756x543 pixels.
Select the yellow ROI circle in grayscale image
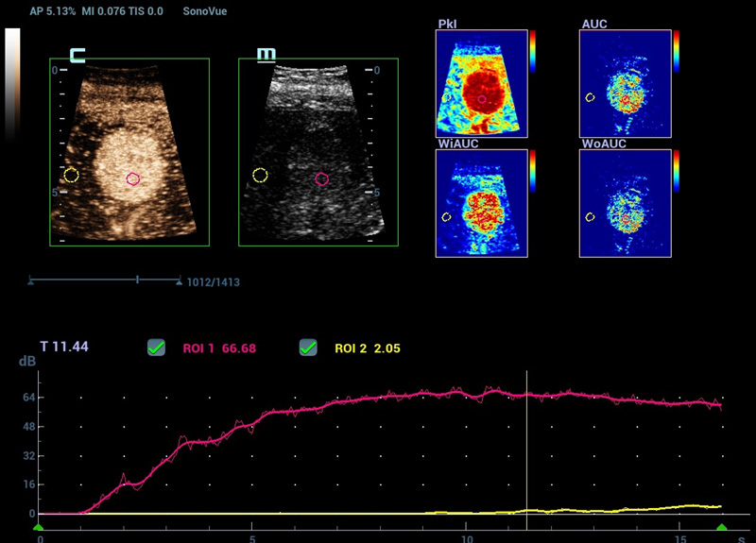pyautogui.click(x=260, y=175)
